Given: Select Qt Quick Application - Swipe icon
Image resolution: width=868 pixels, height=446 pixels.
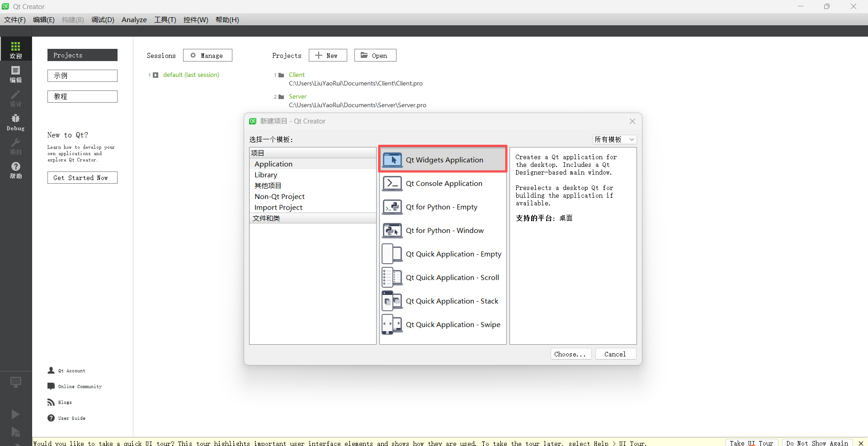Looking at the screenshot, I should tap(392, 324).
